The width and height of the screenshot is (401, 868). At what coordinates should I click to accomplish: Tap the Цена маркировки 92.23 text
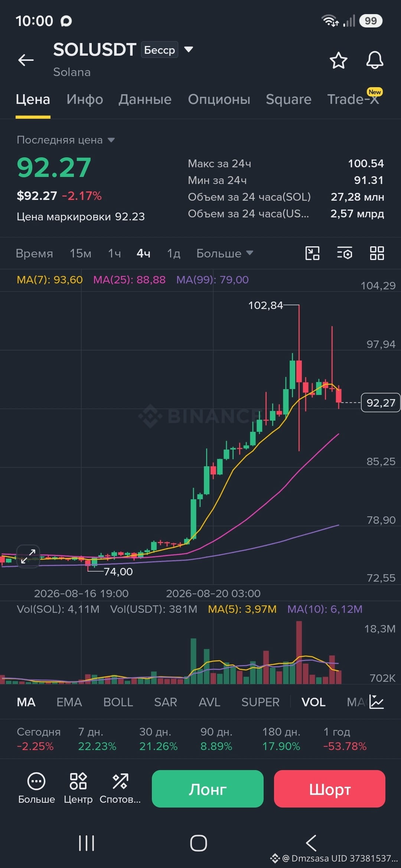[x=81, y=217]
